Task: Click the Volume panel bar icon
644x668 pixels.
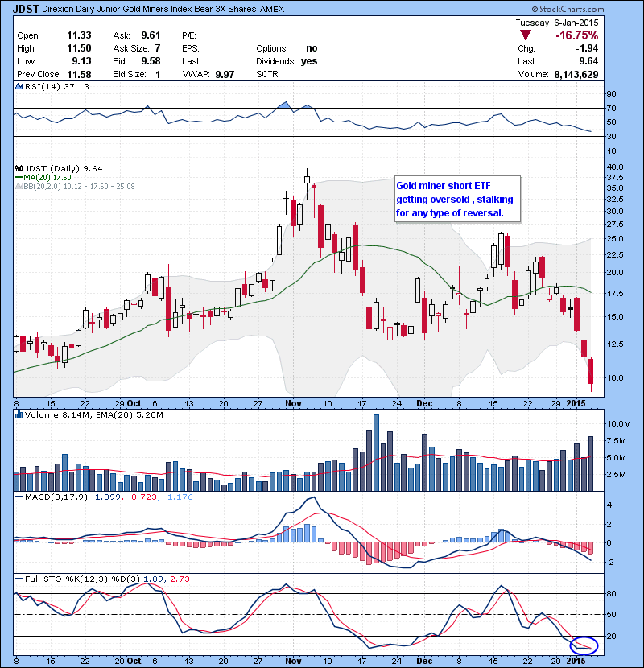Action: point(19,414)
